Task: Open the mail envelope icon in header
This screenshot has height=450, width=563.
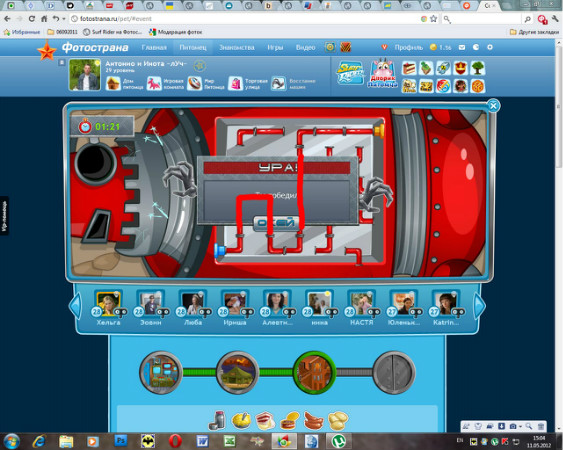Action: click(462, 47)
